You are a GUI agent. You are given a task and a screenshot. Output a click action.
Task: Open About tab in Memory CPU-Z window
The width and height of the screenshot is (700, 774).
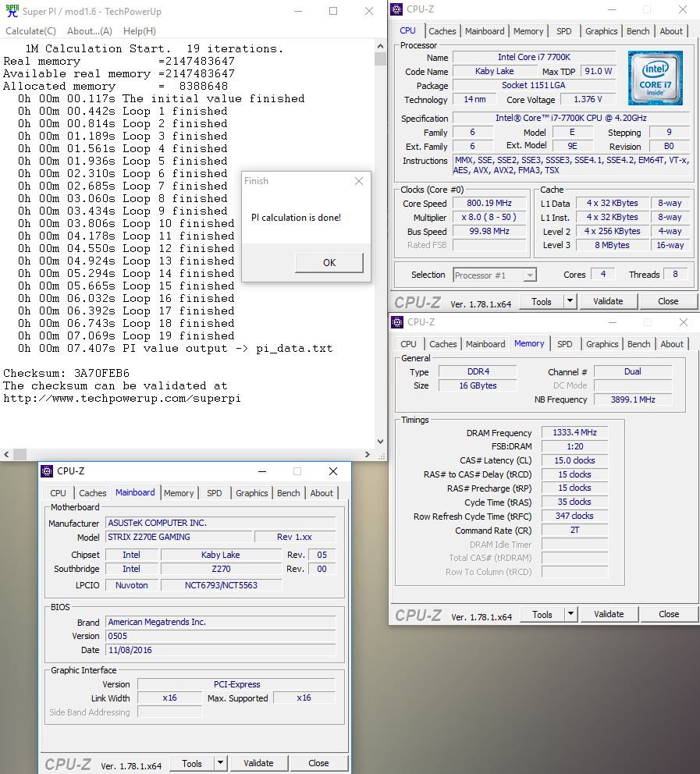click(672, 344)
